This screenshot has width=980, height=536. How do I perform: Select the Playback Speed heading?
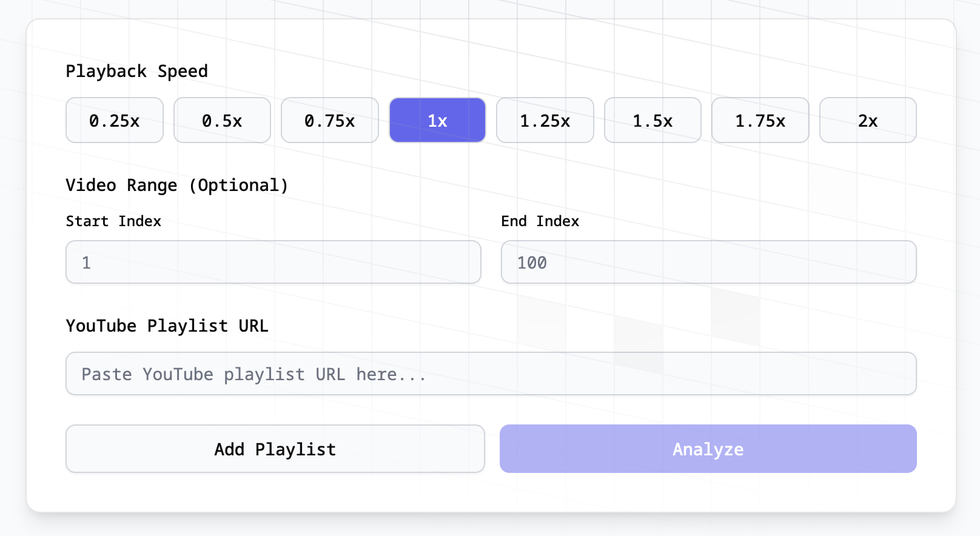coord(137,71)
